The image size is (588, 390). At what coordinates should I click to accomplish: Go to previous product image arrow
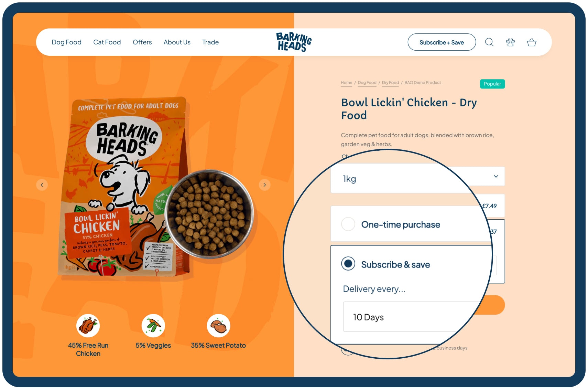[x=42, y=185]
